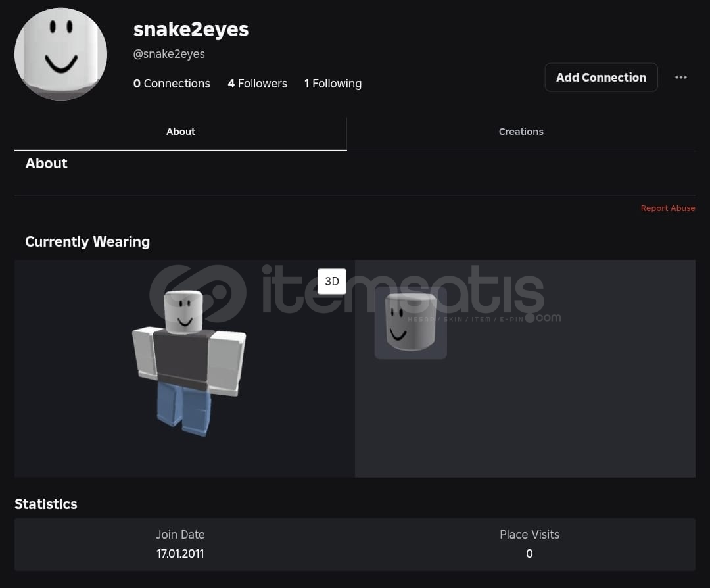The height and width of the screenshot is (588, 710).
Task: Toggle the 3D avatar view button
Action: (x=331, y=282)
